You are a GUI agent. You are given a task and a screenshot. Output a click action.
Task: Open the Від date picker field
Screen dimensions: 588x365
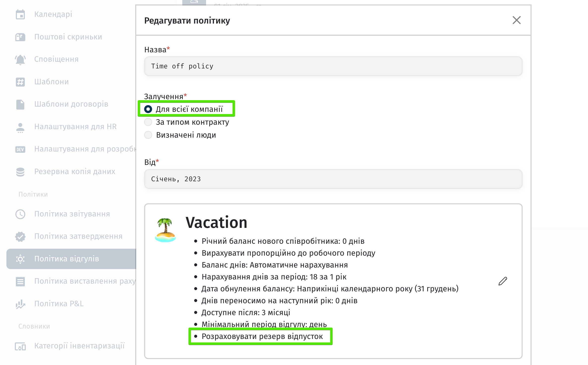(333, 179)
